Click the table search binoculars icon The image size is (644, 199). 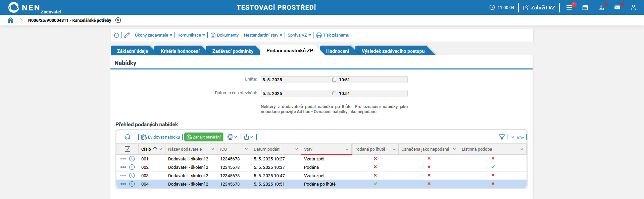tap(128, 137)
